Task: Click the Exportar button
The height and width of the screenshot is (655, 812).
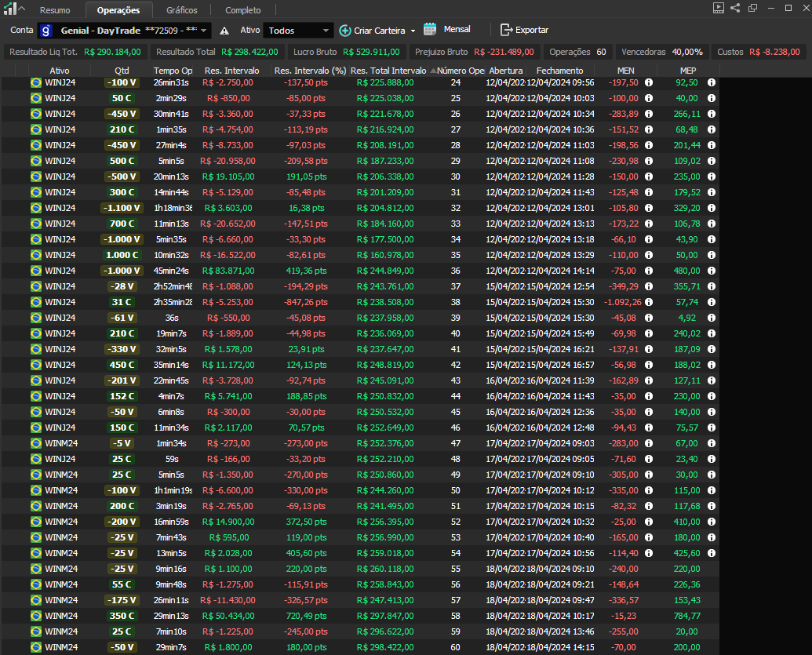Action: 524,30
